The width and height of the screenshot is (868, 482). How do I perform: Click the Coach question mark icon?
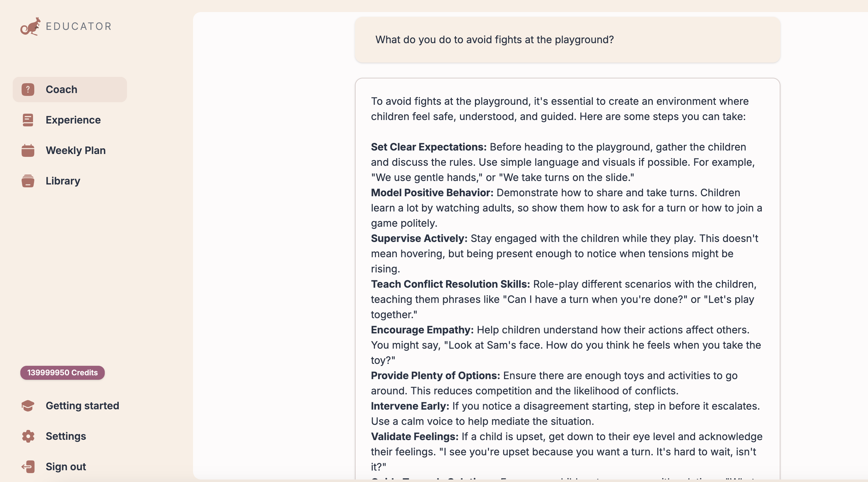[x=28, y=90]
